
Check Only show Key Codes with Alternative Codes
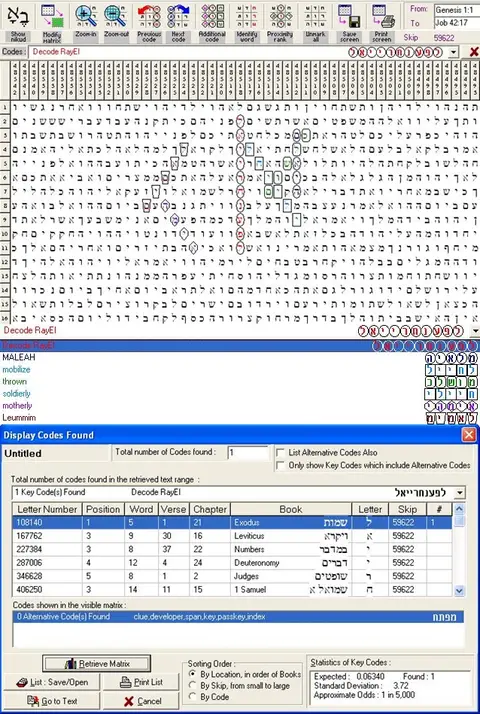[x=281, y=465]
